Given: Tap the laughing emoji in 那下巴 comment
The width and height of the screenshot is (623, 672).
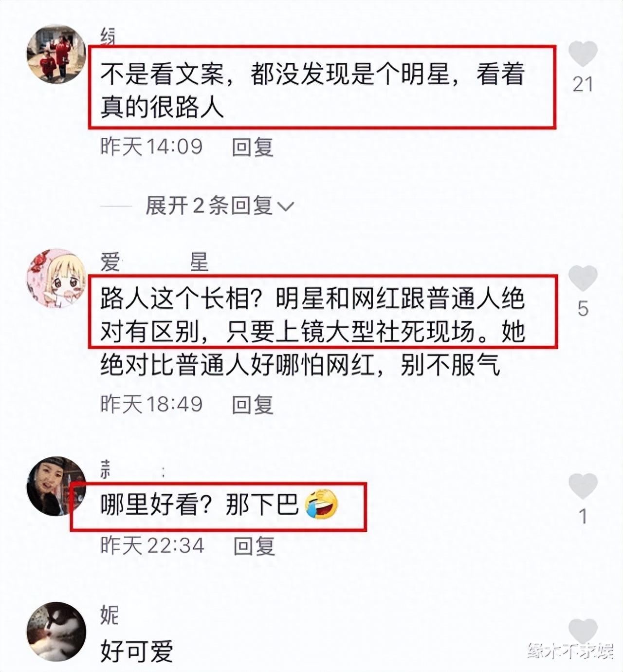Looking at the screenshot, I should coord(321,504).
